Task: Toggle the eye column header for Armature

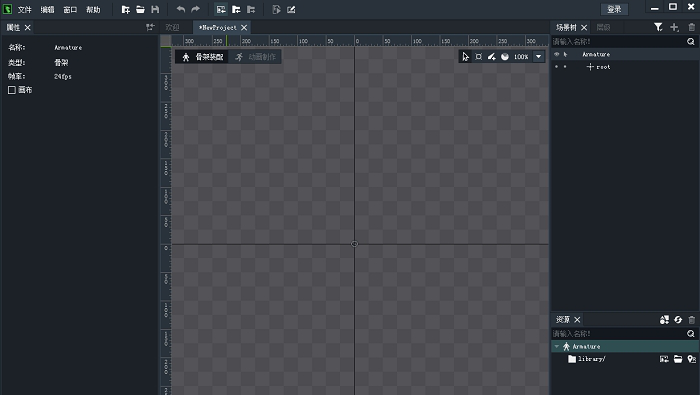Action: (557, 54)
